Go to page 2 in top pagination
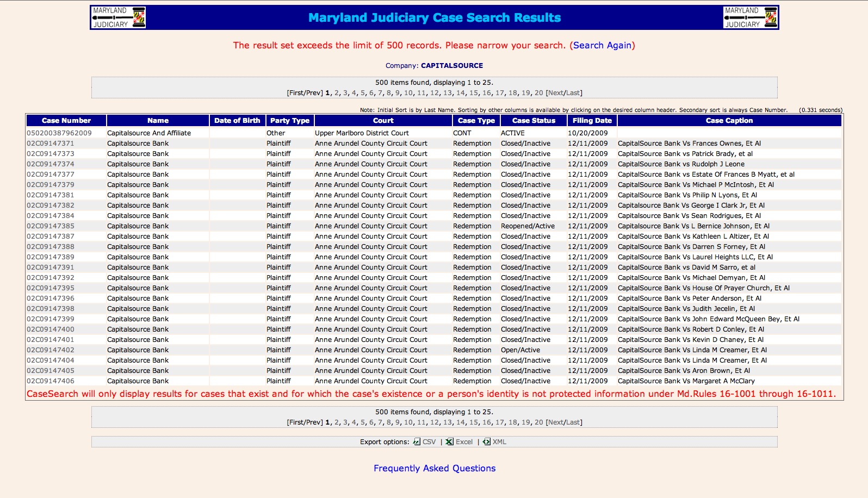The image size is (868, 498). (337, 93)
